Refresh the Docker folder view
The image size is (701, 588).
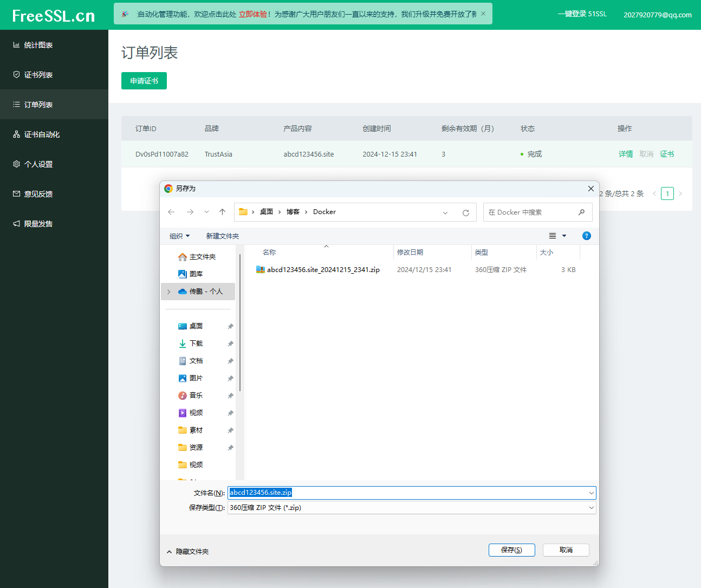coord(465,212)
